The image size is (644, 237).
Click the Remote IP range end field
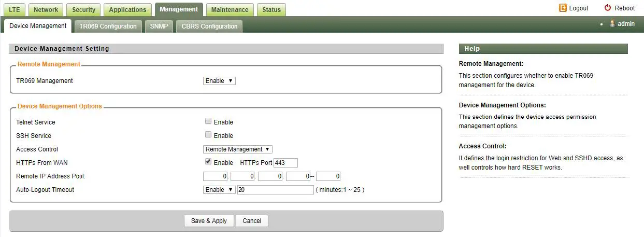pyautogui.click(x=328, y=176)
